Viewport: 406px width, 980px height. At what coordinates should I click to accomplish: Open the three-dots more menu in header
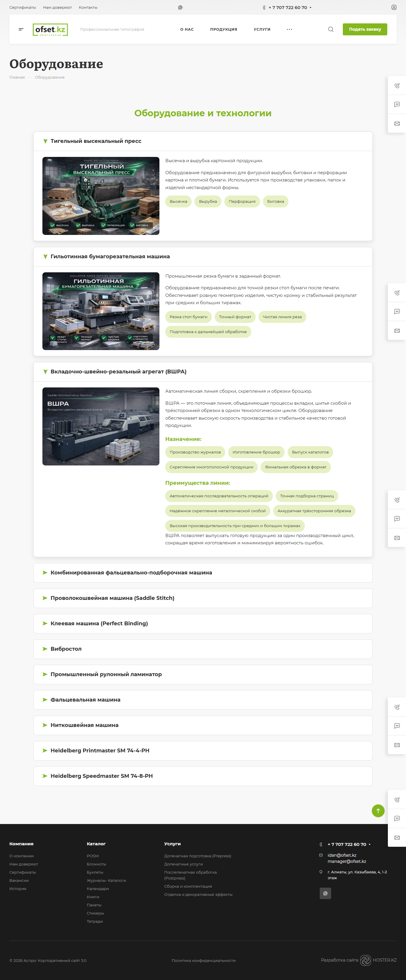(x=290, y=29)
